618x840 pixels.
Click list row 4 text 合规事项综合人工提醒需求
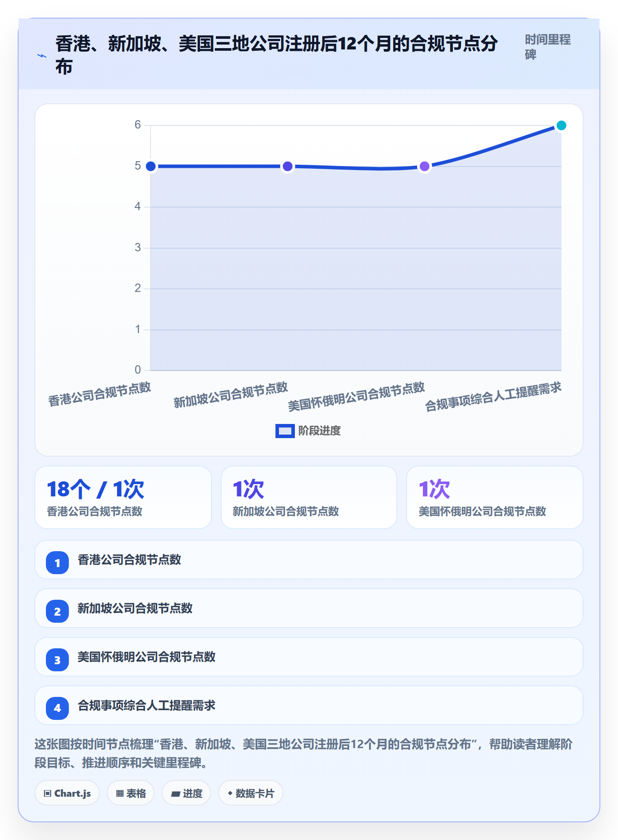click(147, 705)
